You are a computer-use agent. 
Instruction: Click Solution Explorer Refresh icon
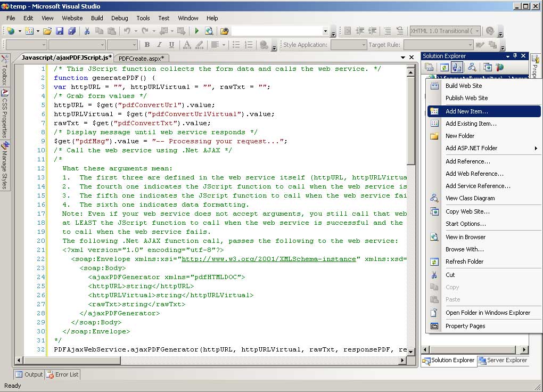[x=445, y=67]
